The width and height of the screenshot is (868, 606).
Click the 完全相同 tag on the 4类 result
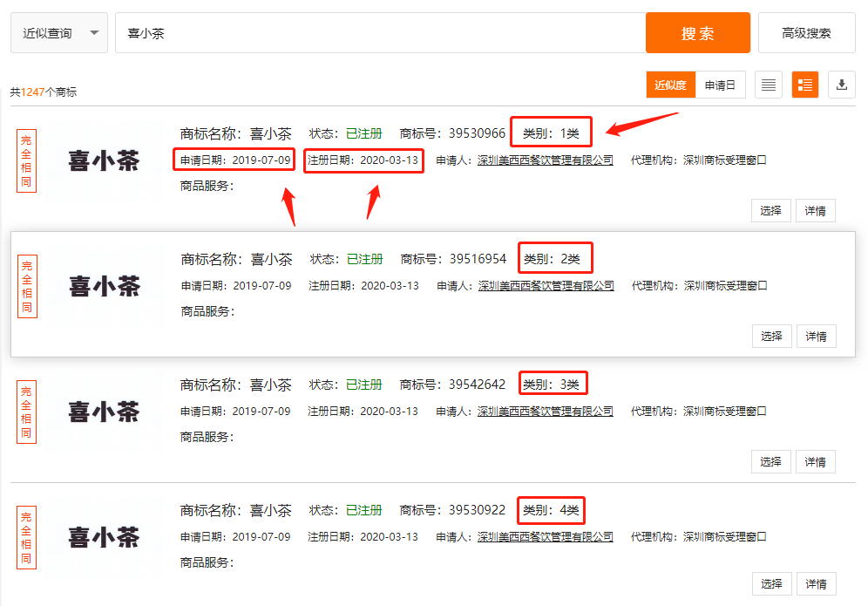26,537
